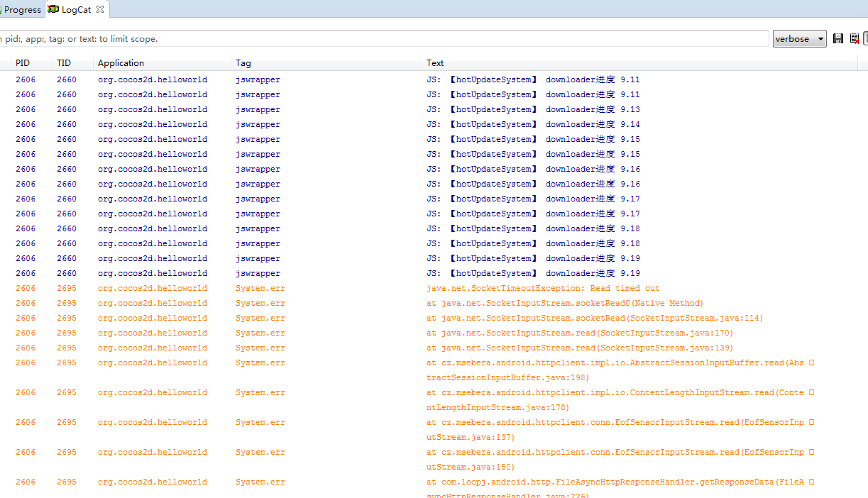868x498 pixels.
Task: Activate the LogCat tab
Action: click(x=76, y=10)
